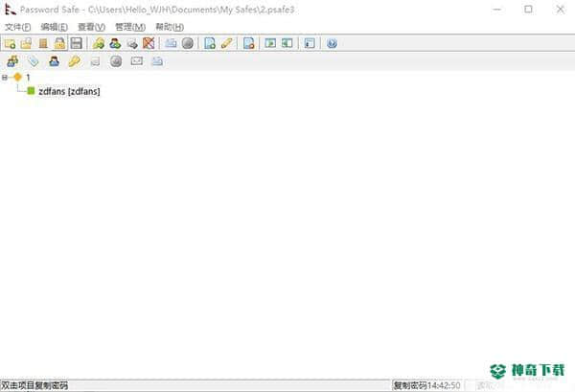This screenshot has height=392, width=575.
Task: Select group 1 in the tree
Action: (x=28, y=78)
